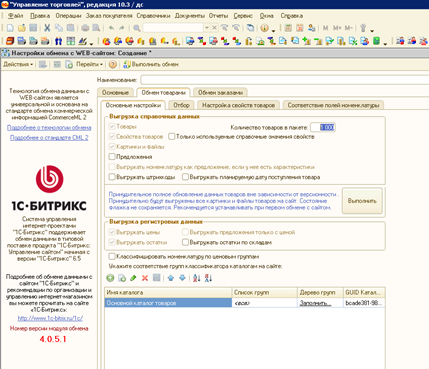The width and height of the screenshot is (429, 369).
Task: Click the help question mark icon
Action: (113, 64)
